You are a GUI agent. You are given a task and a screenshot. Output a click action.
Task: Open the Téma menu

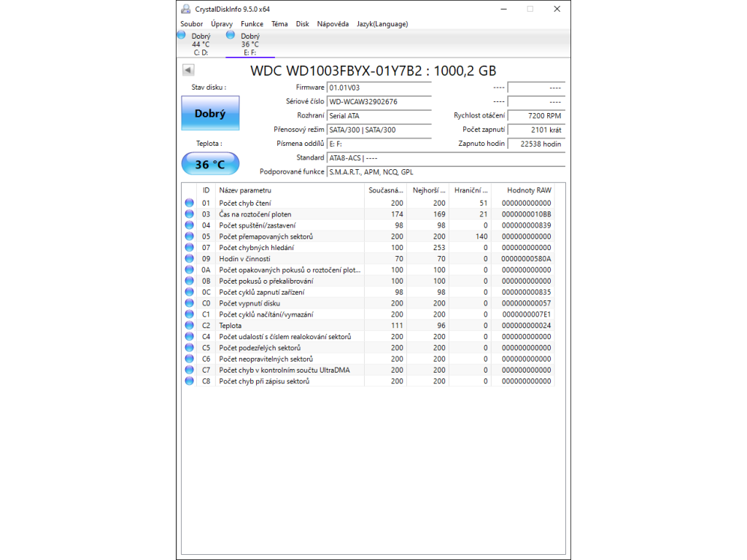279,24
